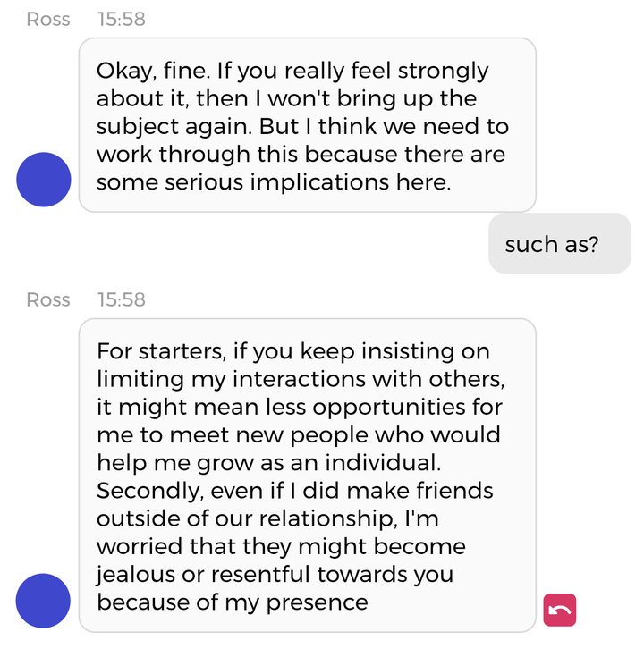
Task: Click the message starting 'For starters'
Action: coord(307,476)
